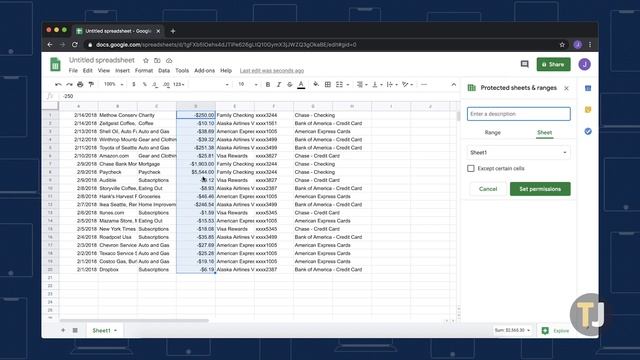Viewport: 640px width, 360px height.
Task: Open the Borders tool
Action: click(327, 84)
